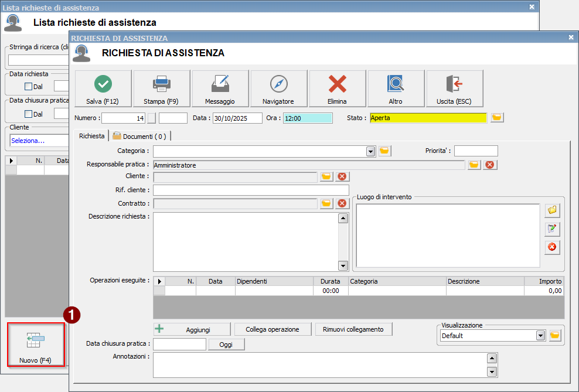Image resolution: width=579 pixels, height=392 pixels.
Task: Delete the request with the Elimina button
Action: pyautogui.click(x=337, y=88)
